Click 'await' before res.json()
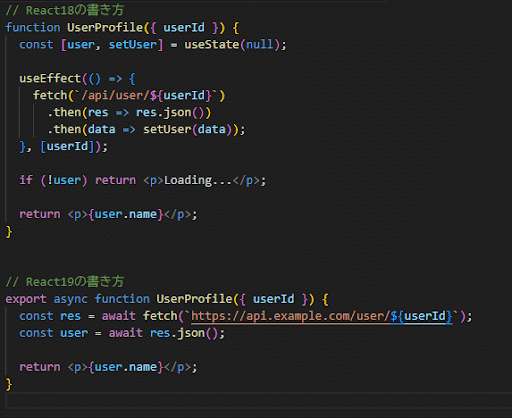 pos(126,333)
